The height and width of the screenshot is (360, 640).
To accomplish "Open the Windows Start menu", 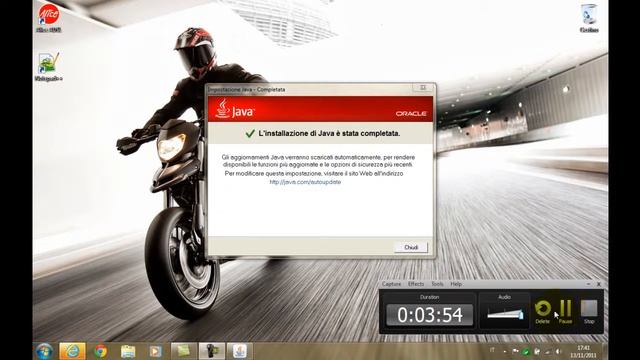I will (44, 351).
